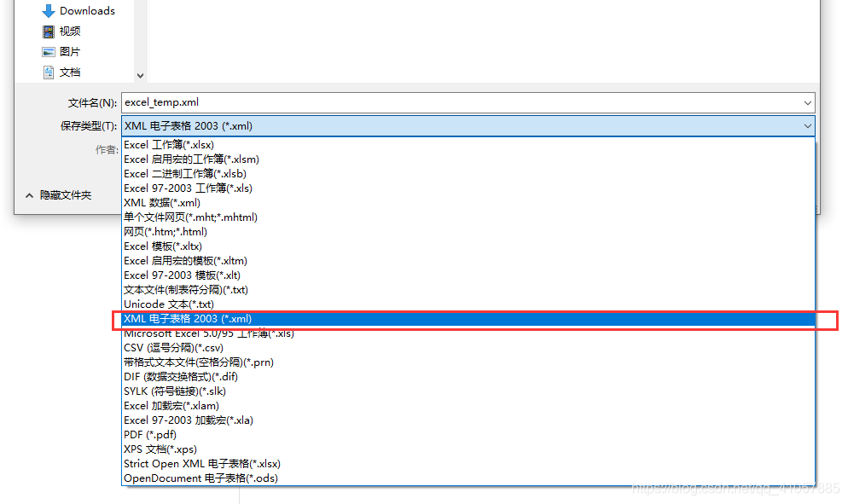Select Excel 启用宏的工作簿(*.xlsm) option
The width and height of the screenshot is (848, 504).
(468, 159)
